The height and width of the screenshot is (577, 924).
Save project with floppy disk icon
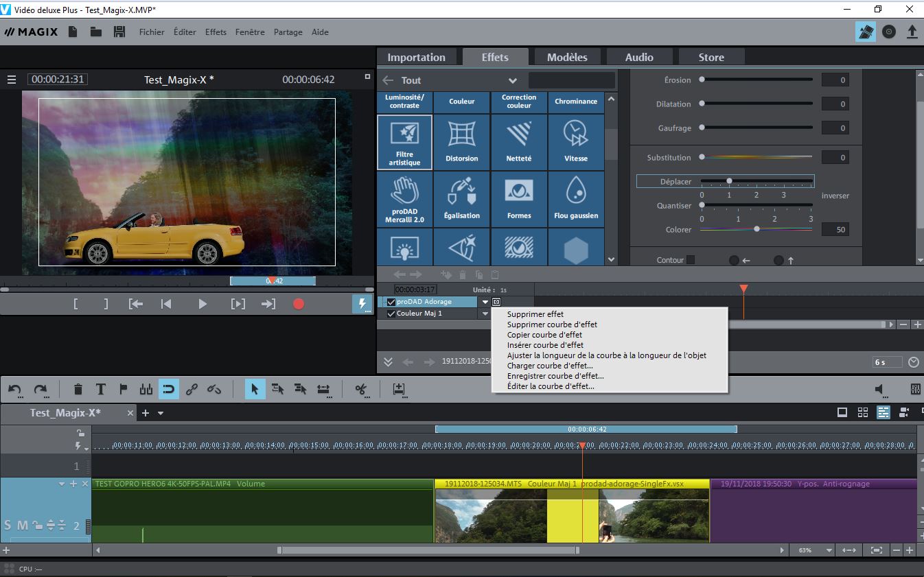point(119,32)
